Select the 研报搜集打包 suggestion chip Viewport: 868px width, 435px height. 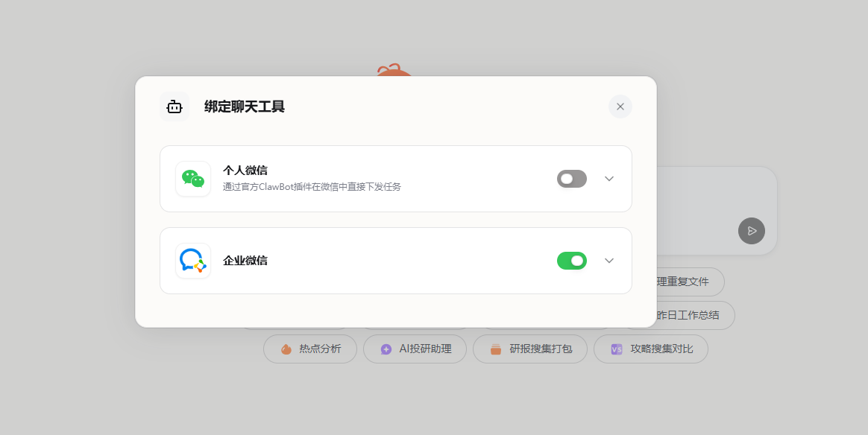coord(529,349)
